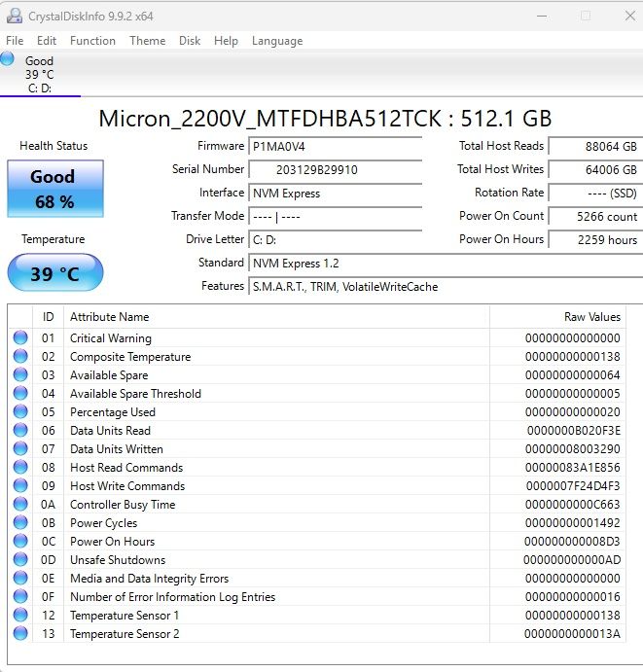This screenshot has height=672, width=643.
Task: Click Total Host Writes value 64006 GB
Action: [x=596, y=170]
